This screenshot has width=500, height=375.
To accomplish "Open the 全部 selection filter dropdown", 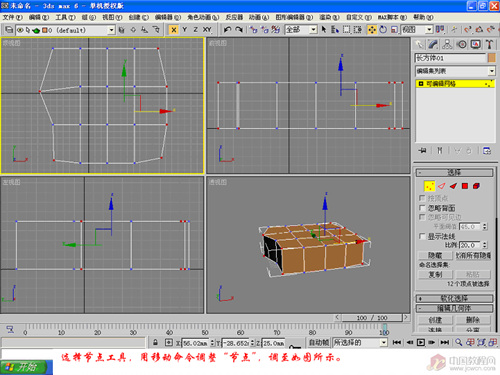I will click(x=313, y=30).
